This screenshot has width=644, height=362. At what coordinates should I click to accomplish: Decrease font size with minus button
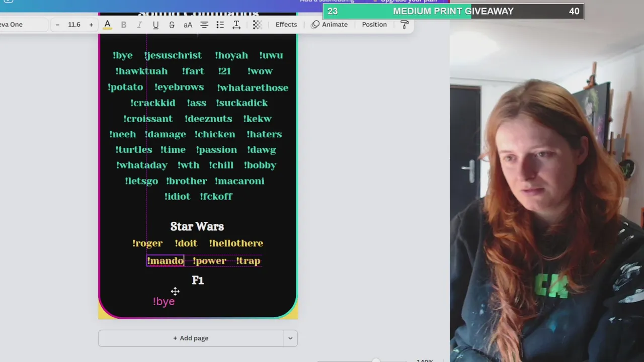[57, 25]
